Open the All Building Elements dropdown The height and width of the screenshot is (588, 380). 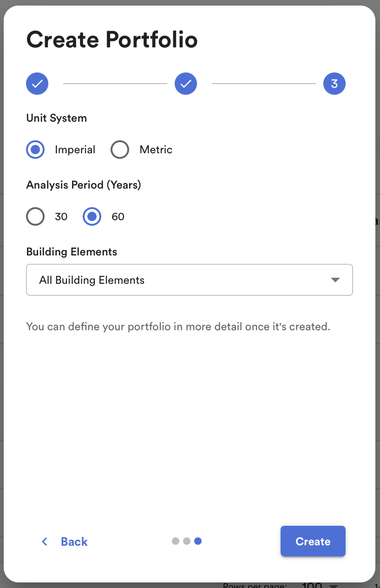190,280
